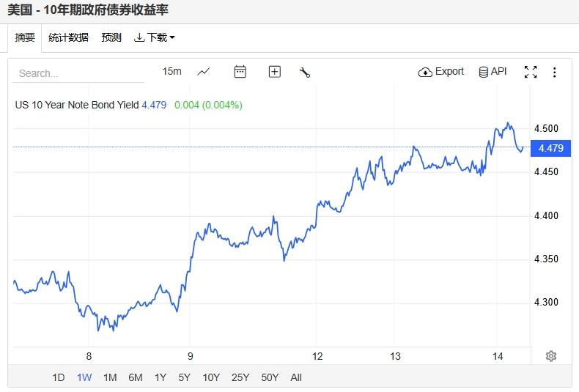The width and height of the screenshot is (579, 392).
Task: Select the 50Y time range
Action: coord(270,377)
